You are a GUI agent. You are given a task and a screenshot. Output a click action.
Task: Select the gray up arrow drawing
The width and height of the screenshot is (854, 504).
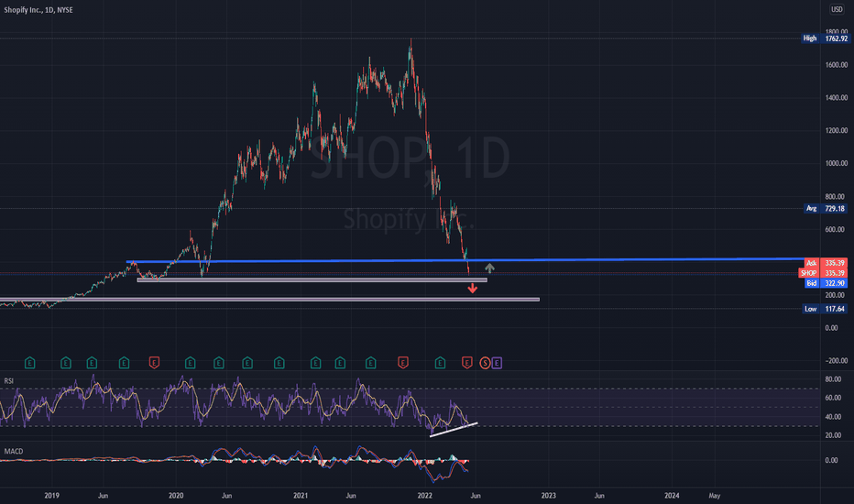(489, 268)
